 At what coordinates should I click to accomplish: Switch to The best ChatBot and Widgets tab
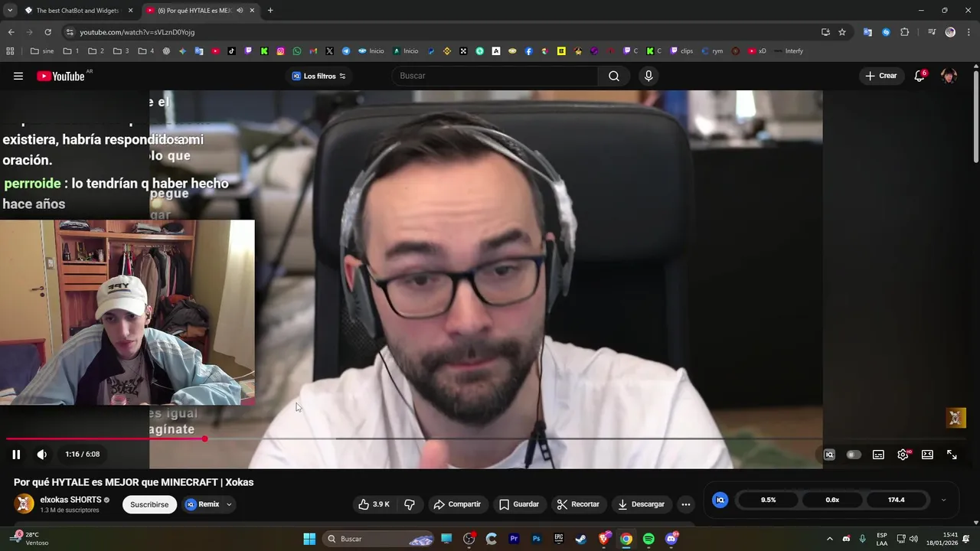coord(77,11)
